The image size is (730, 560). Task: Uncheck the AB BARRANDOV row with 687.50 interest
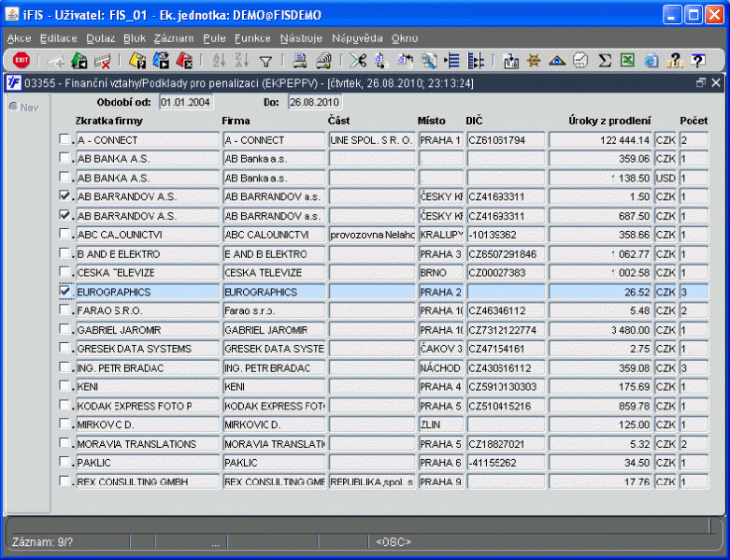pos(64,215)
